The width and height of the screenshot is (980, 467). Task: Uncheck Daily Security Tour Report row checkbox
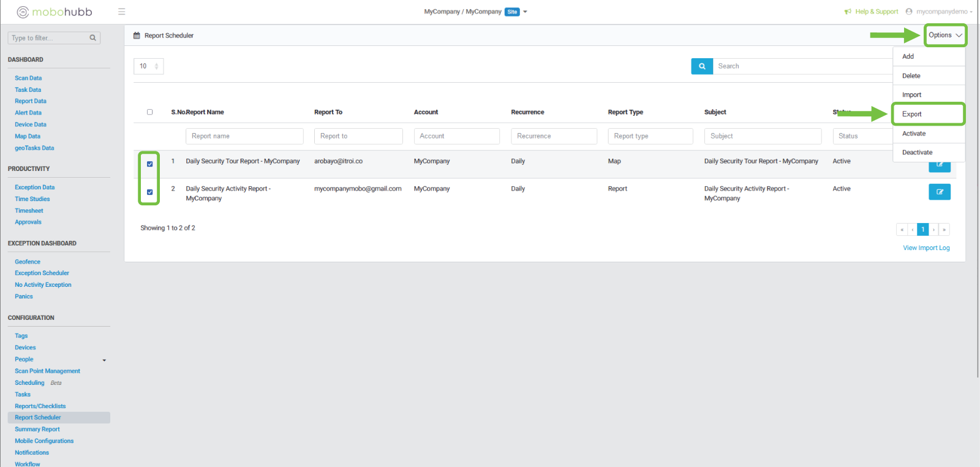[150, 164]
